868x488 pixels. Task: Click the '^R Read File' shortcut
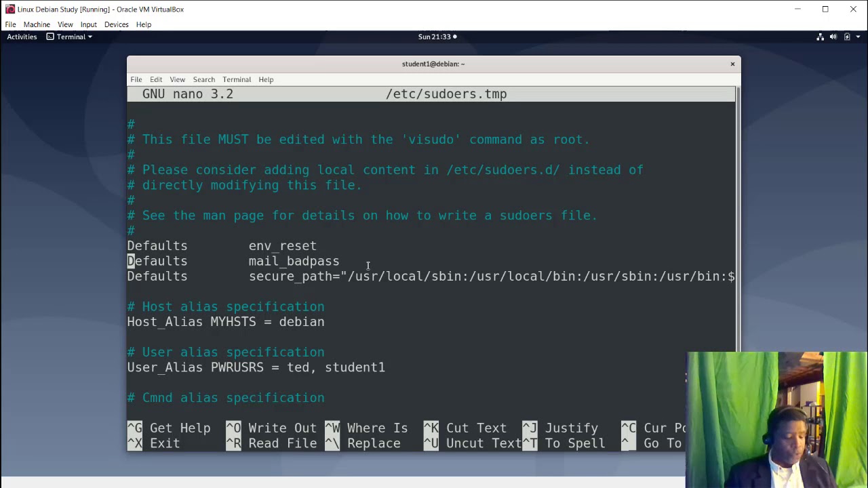(271, 443)
